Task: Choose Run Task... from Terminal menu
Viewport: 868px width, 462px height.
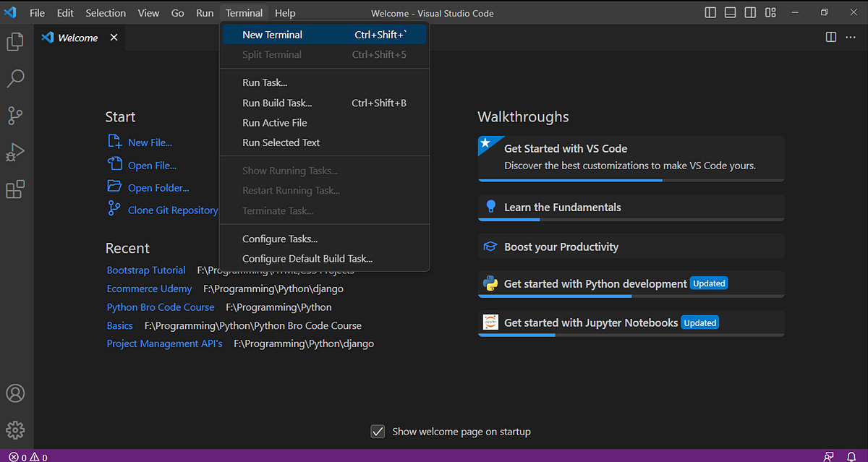Action: (324, 82)
